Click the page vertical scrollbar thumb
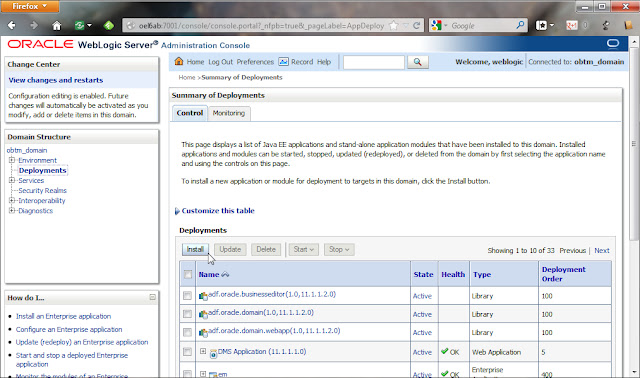 pos(633,144)
